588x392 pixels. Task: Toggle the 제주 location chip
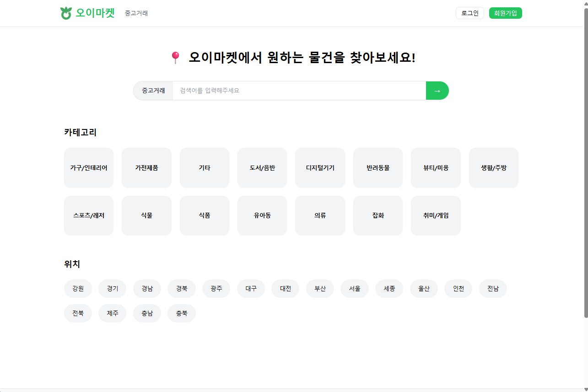(x=113, y=313)
